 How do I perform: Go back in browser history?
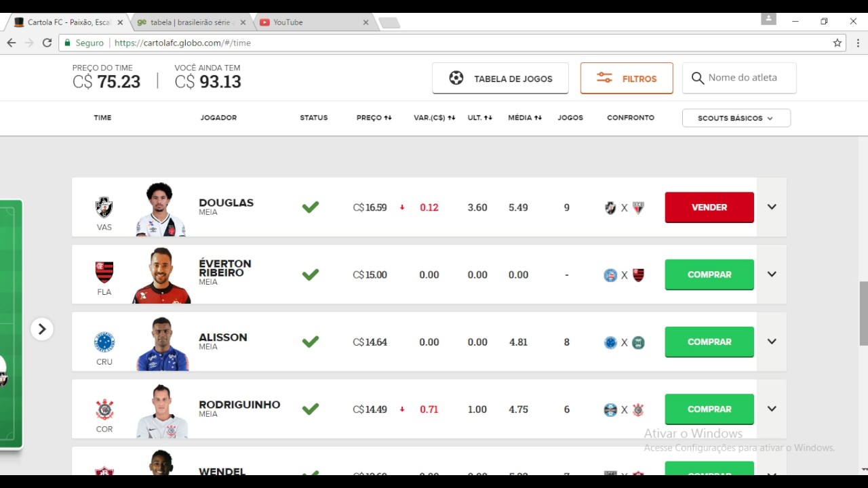point(12,43)
